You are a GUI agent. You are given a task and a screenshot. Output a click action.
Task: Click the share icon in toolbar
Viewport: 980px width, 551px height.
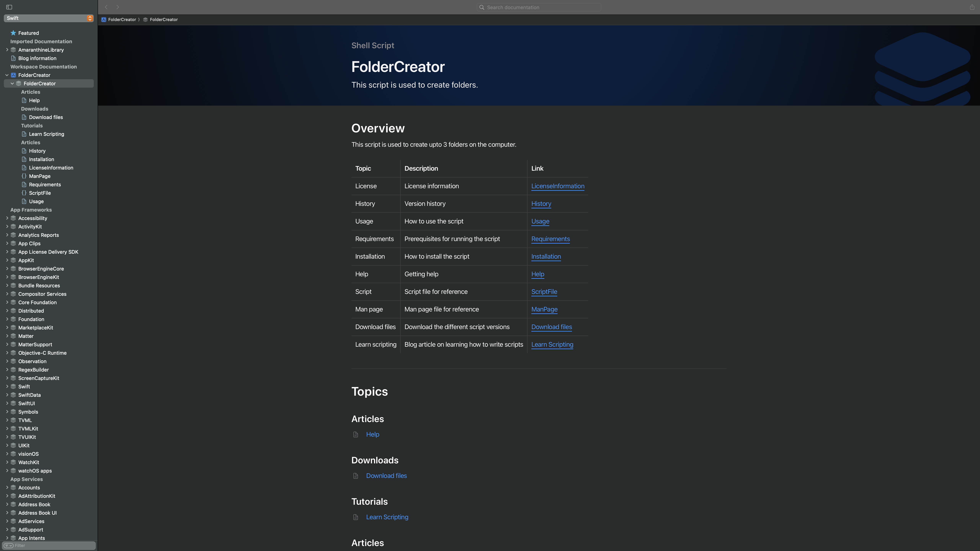point(972,7)
